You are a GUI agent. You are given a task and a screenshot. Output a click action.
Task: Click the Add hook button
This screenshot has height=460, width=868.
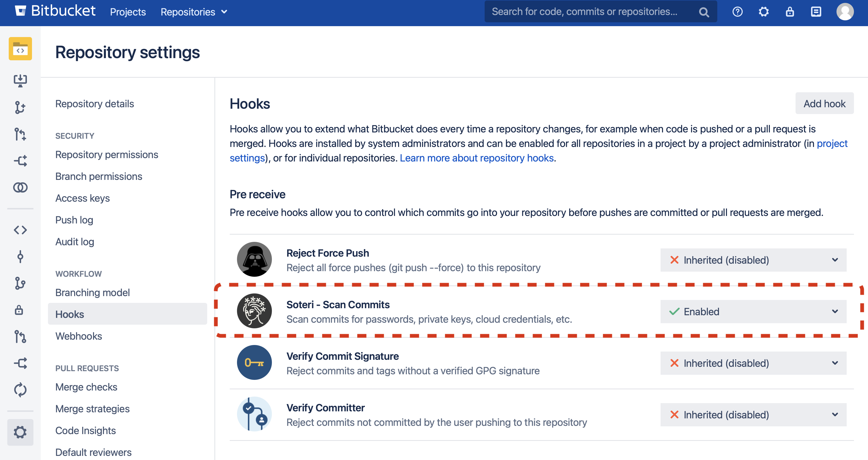point(824,103)
